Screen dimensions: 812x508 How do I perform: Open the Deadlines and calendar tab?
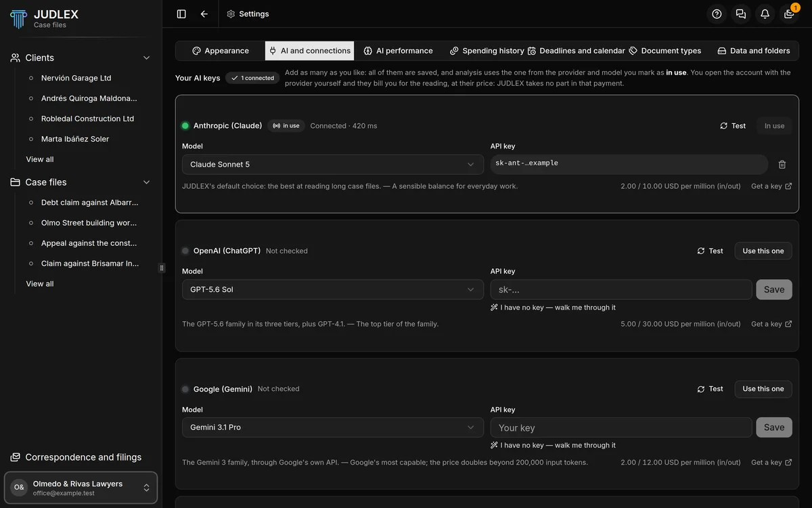pos(577,51)
